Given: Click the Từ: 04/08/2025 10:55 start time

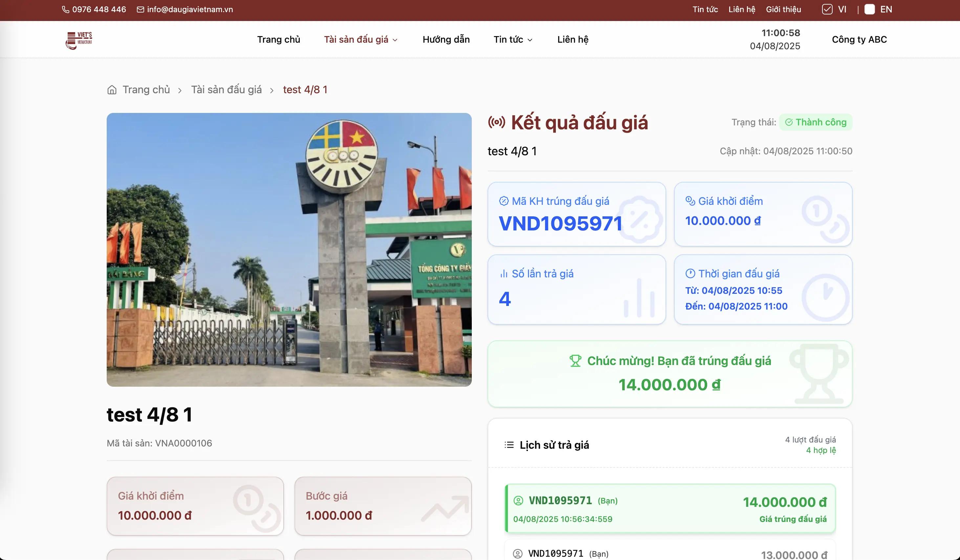Looking at the screenshot, I should click(x=734, y=291).
